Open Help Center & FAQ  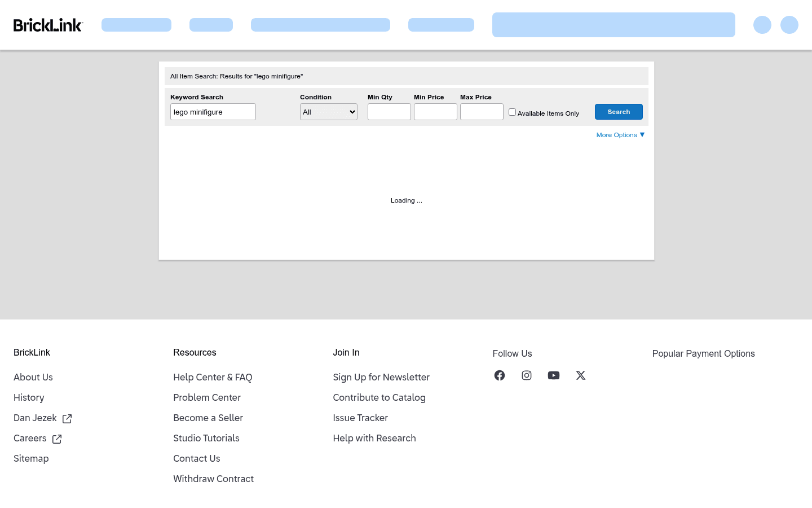(x=213, y=377)
